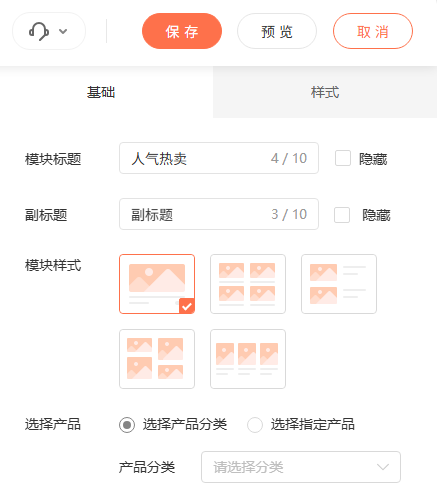The width and height of the screenshot is (437, 487).
Task: Switch to the 样式 tab
Action: [325, 92]
